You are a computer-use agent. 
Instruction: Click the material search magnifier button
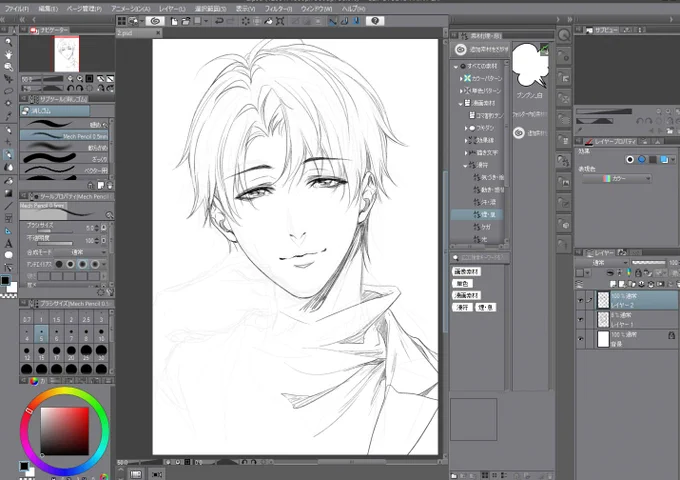coord(455,258)
